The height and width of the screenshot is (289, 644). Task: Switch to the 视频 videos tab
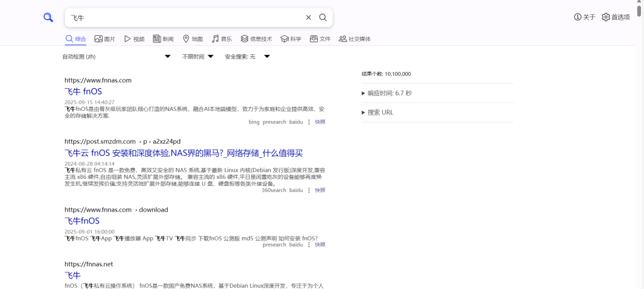[134, 39]
